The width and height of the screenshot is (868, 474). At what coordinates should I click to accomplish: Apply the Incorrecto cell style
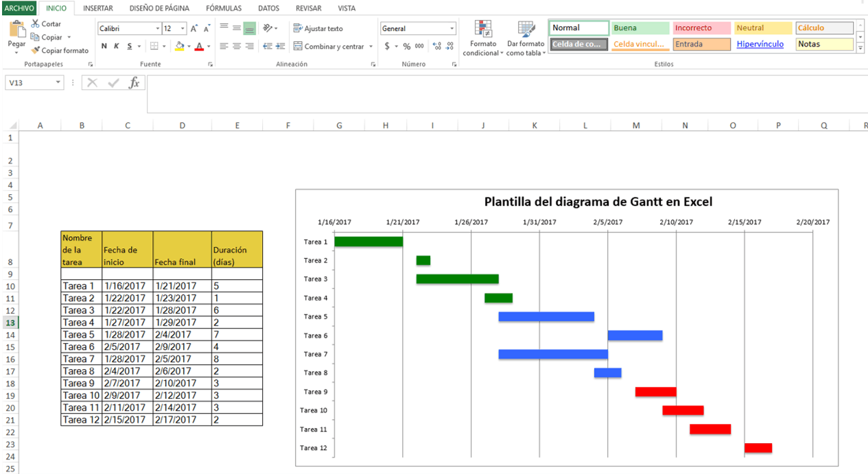[x=701, y=28]
